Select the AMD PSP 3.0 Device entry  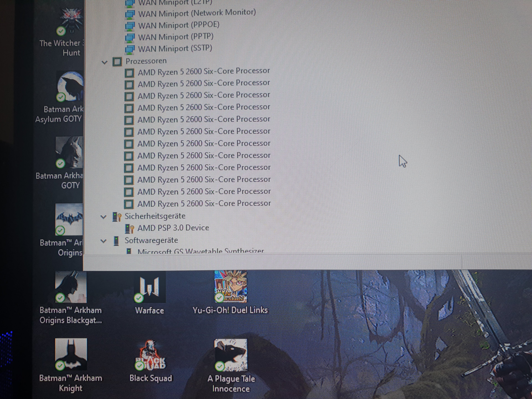click(173, 228)
